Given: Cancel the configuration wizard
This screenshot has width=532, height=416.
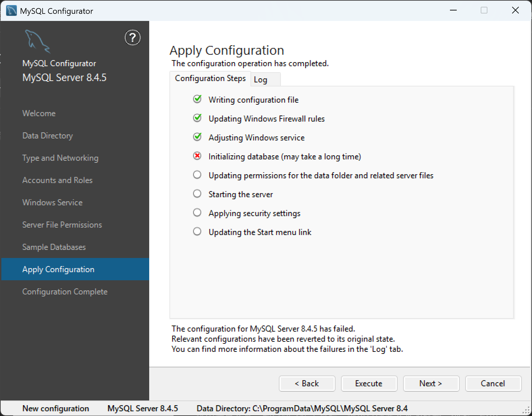Looking at the screenshot, I should tap(494, 384).
